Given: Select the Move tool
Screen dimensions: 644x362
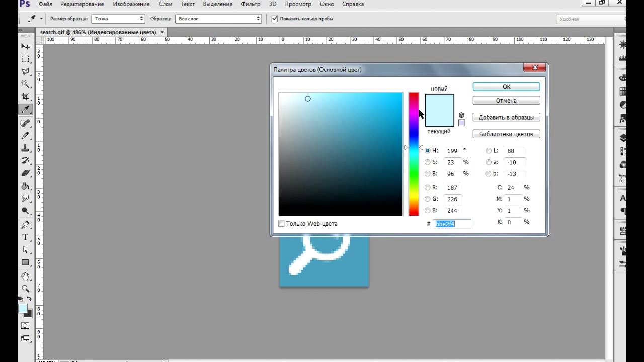Looking at the screenshot, I should pos(25,46).
